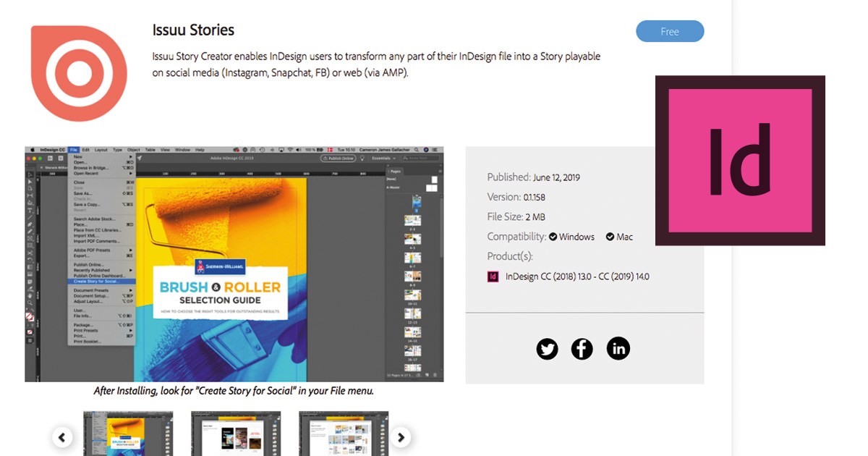Select the Selection arrow tool in InDesign
Screen dimensions: 868x456
30,174
